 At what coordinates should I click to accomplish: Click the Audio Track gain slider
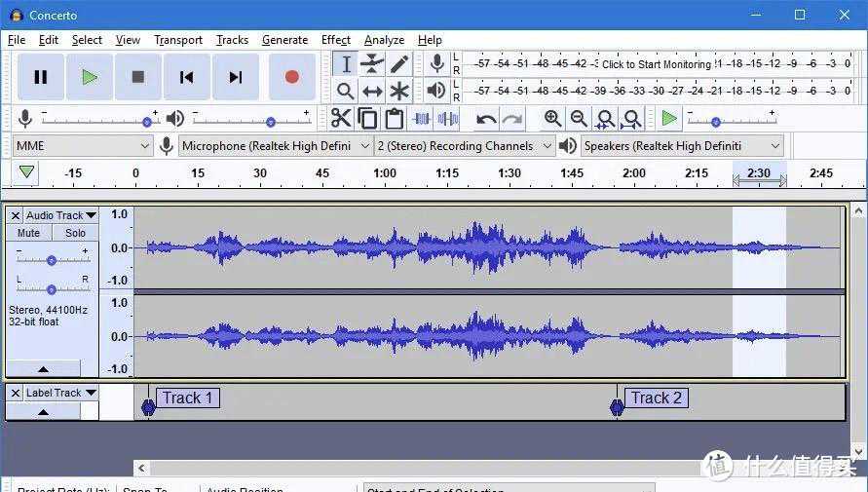tap(51, 259)
